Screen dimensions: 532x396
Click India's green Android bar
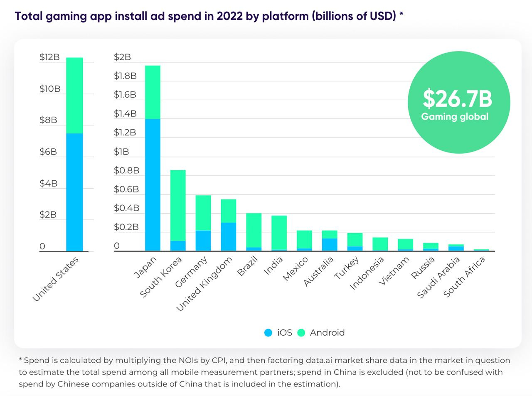pos(279,233)
